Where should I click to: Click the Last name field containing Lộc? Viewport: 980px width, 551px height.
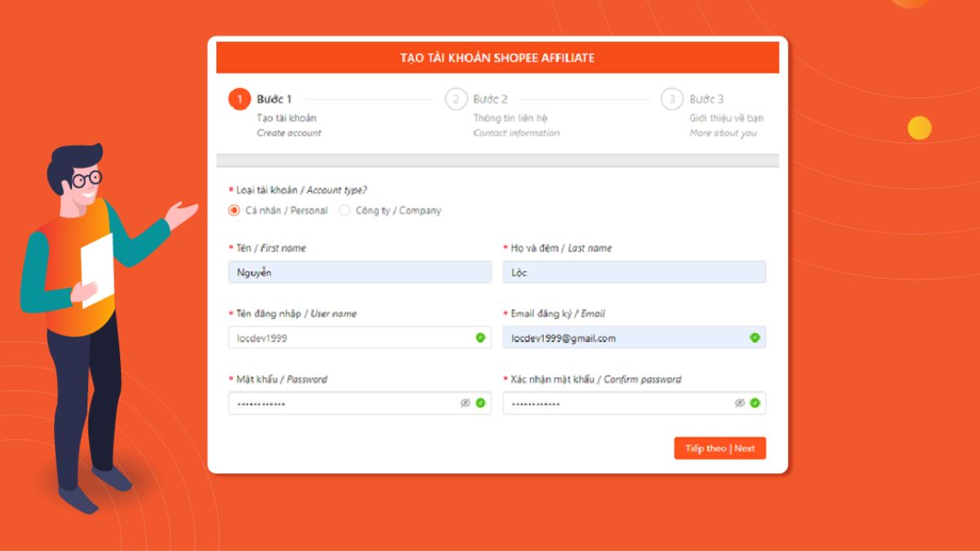(634, 271)
